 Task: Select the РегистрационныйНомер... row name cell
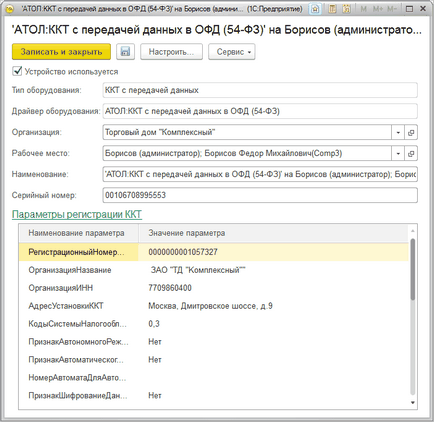tap(79, 252)
